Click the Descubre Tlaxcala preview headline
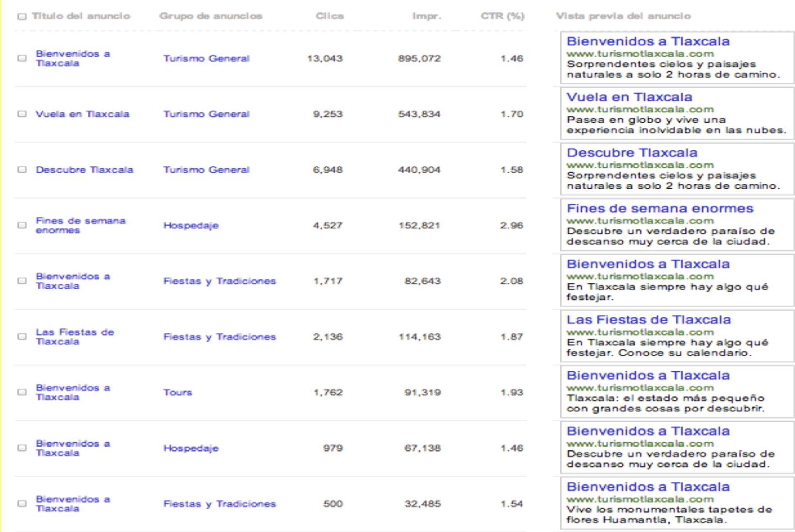795x532 pixels. click(x=632, y=153)
